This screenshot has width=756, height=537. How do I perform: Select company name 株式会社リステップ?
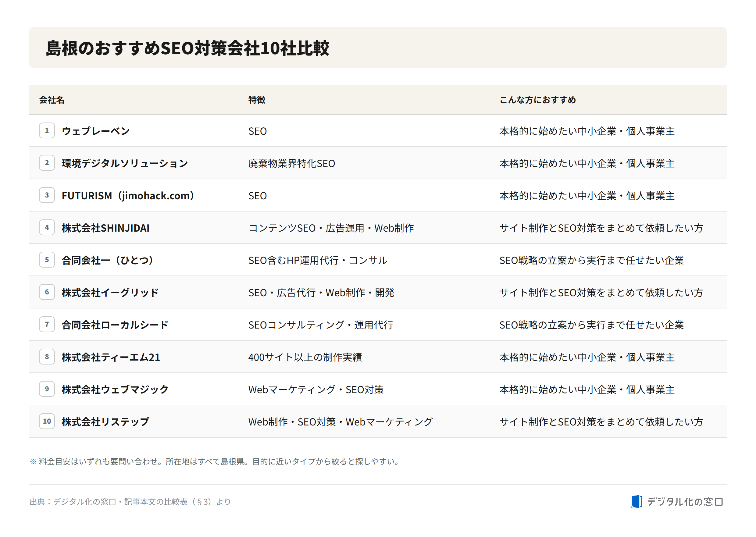105,421
